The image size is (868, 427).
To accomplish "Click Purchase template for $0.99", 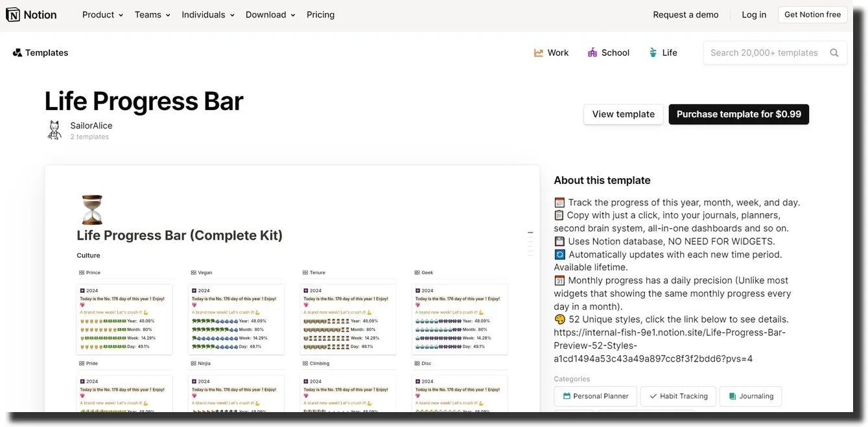I will (739, 114).
